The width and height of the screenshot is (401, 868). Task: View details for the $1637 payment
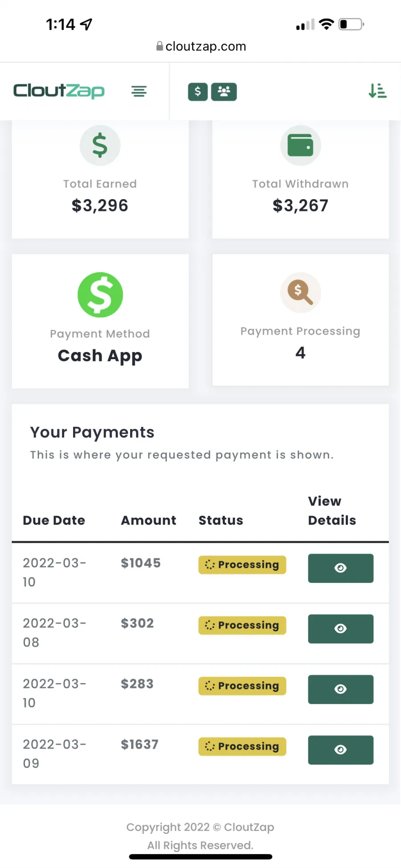pyautogui.click(x=341, y=750)
